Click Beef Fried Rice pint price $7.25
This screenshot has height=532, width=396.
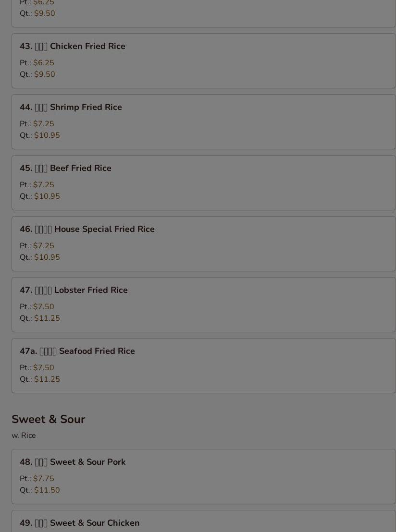[x=43, y=185]
